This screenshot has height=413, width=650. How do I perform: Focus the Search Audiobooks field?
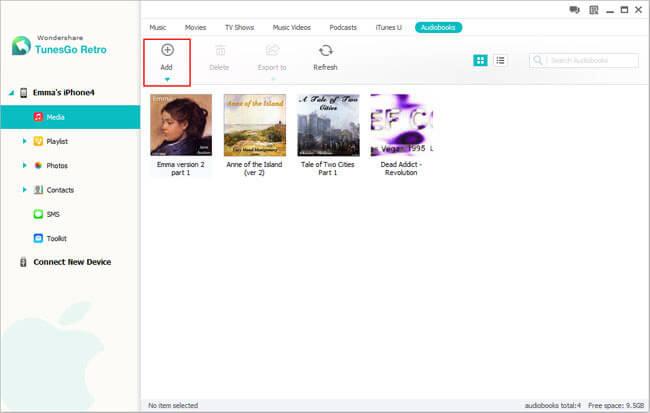pos(584,61)
